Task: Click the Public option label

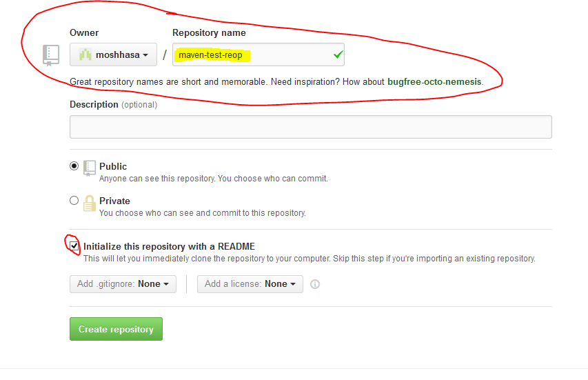Action: pyautogui.click(x=113, y=166)
